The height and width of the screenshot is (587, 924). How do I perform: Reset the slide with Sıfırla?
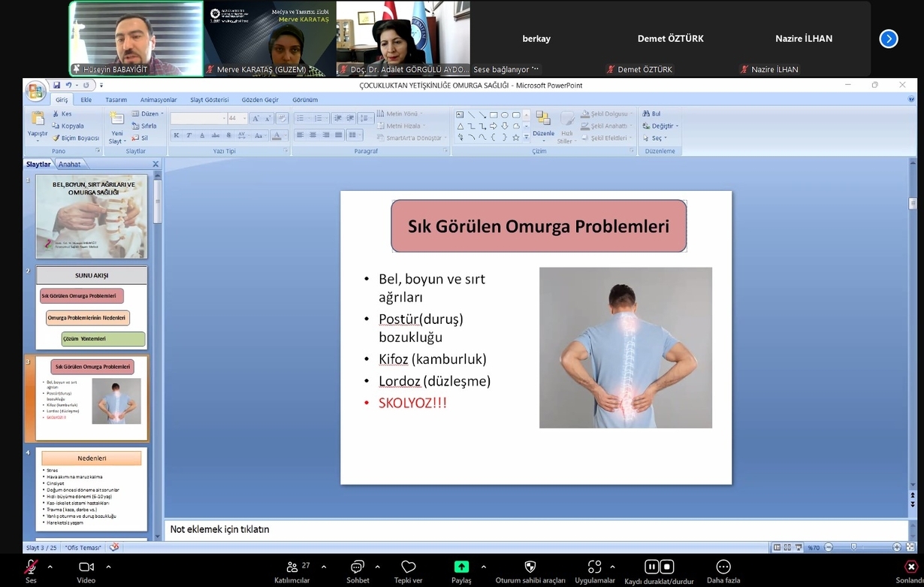coord(144,126)
